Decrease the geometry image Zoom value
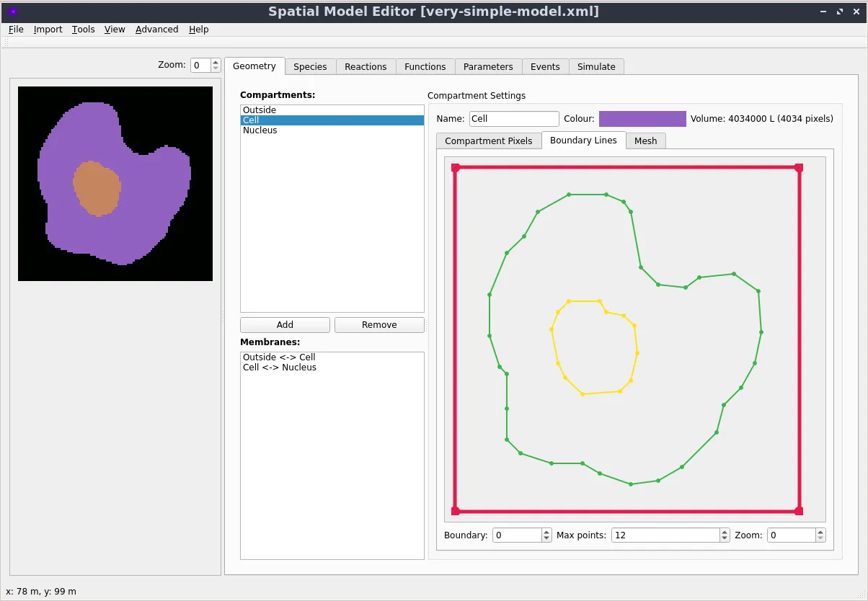Image resolution: width=868 pixels, height=601 pixels. (216, 68)
